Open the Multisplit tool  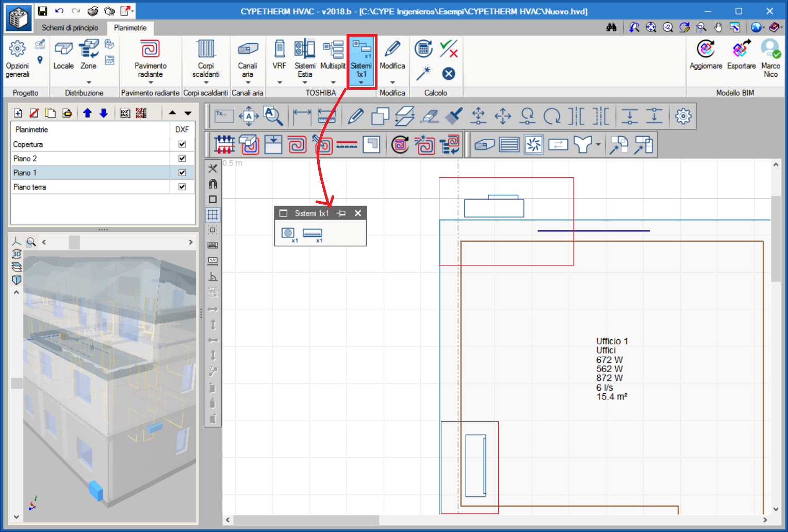[x=333, y=55]
